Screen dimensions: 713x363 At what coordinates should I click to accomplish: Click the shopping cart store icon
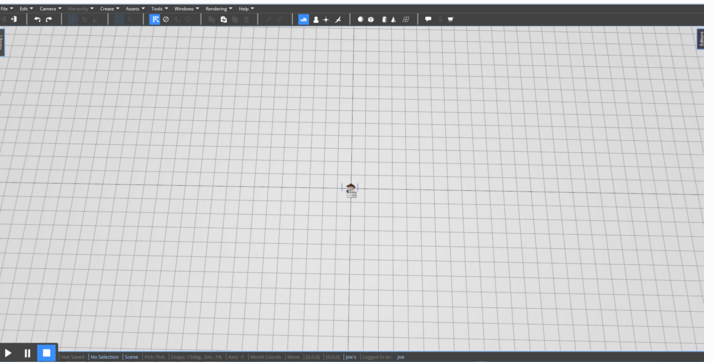click(450, 19)
